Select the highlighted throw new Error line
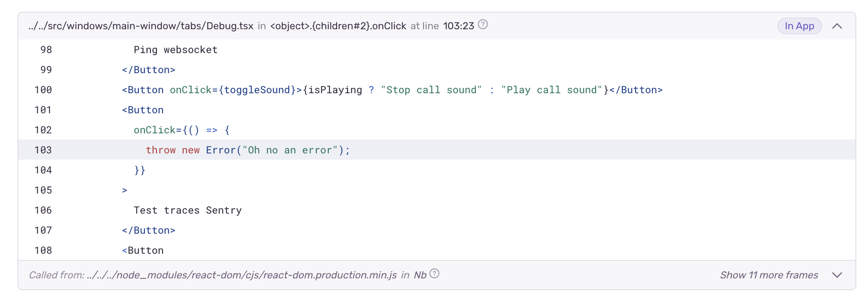 click(x=248, y=150)
